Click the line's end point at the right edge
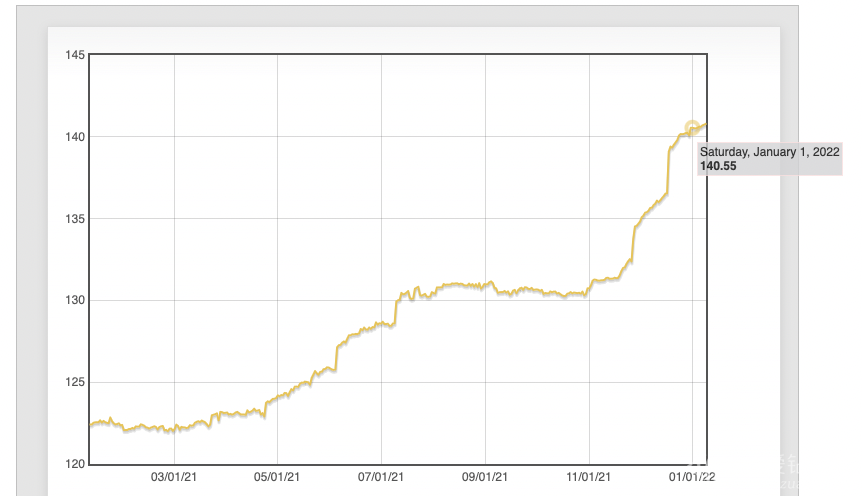The width and height of the screenshot is (862, 496). (706, 125)
